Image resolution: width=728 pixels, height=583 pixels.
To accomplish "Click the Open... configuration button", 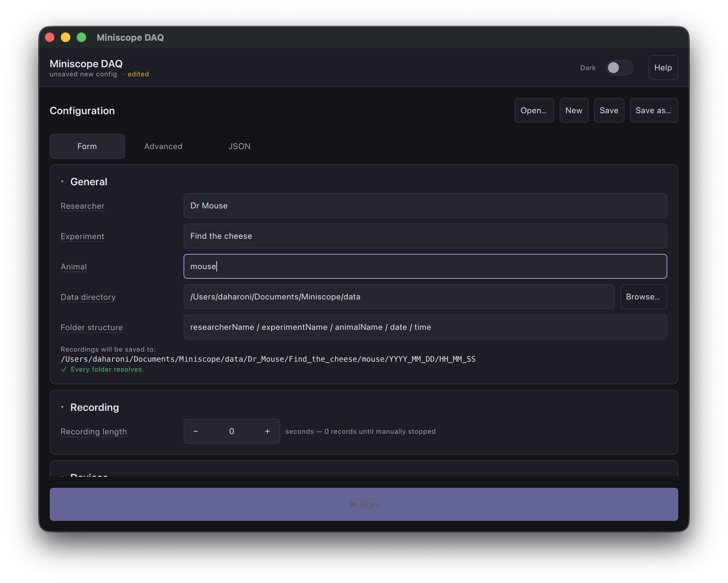I will click(534, 110).
